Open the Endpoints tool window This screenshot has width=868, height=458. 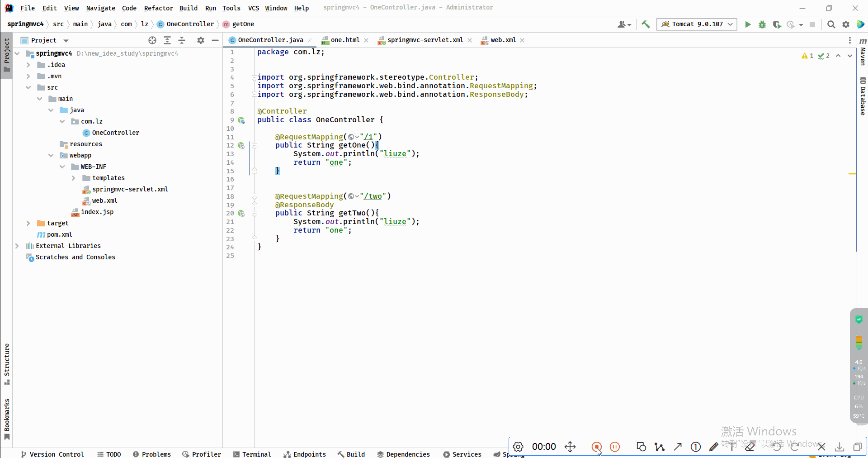(x=305, y=454)
